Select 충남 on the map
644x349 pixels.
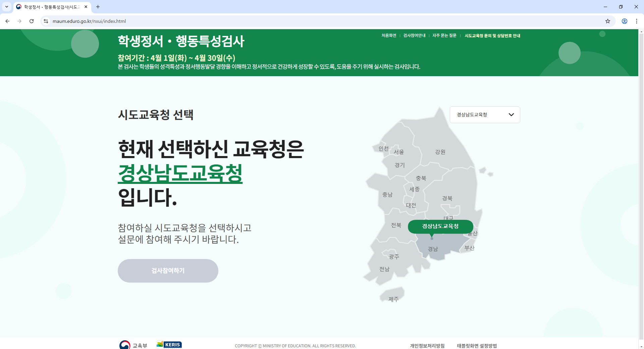tap(387, 195)
